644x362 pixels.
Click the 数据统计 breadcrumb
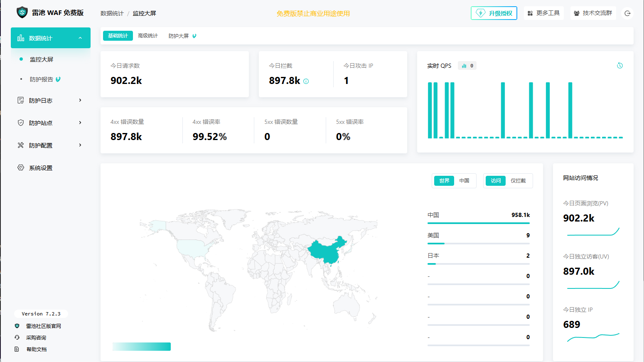point(112,13)
